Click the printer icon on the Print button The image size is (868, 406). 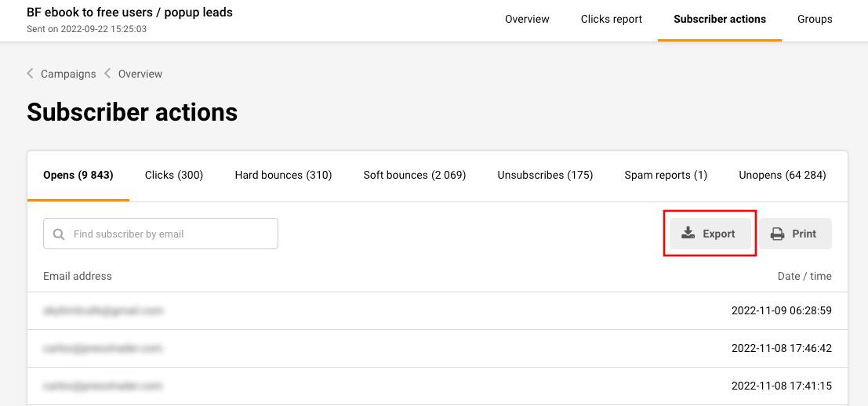click(777, 234)
